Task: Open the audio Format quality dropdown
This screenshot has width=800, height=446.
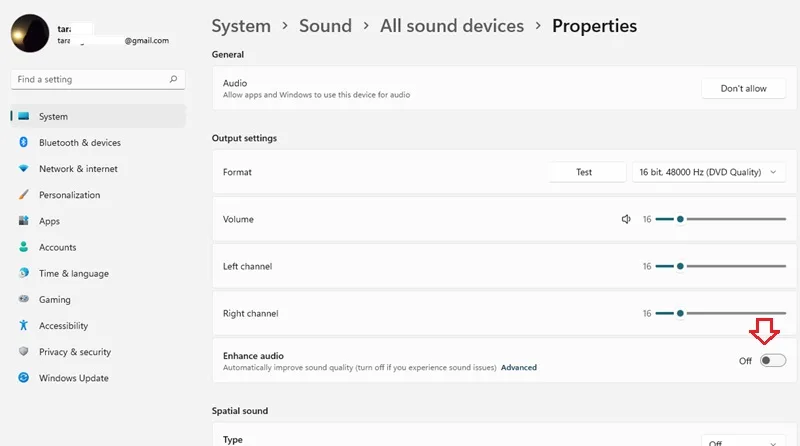Action: (x=709, y=172)
